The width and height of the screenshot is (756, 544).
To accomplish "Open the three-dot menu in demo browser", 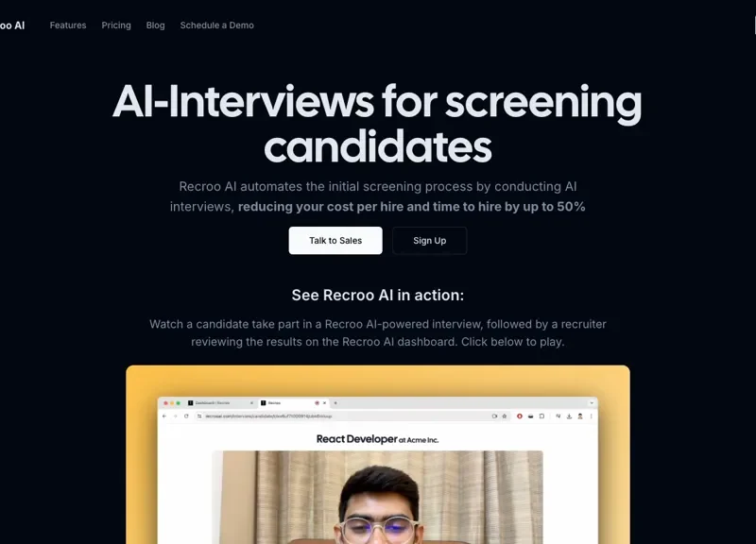I will (592, 416).
